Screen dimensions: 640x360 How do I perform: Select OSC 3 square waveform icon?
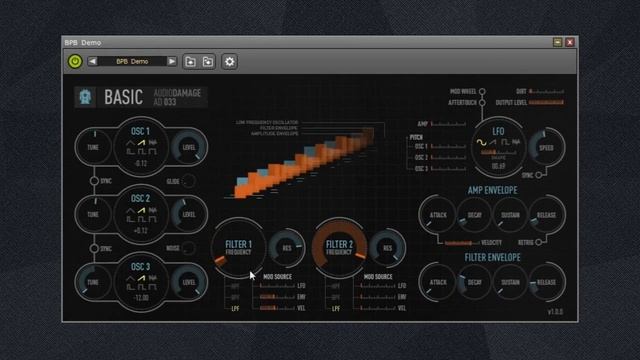point(141,287)
